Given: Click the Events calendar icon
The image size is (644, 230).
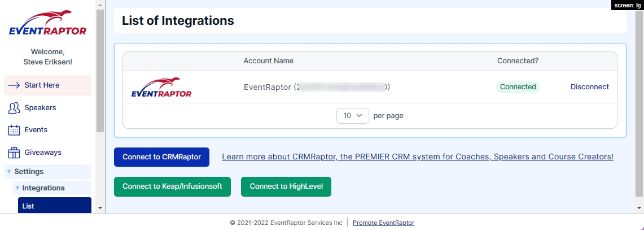Looking at the screenshot, I should tap(14, 130).
